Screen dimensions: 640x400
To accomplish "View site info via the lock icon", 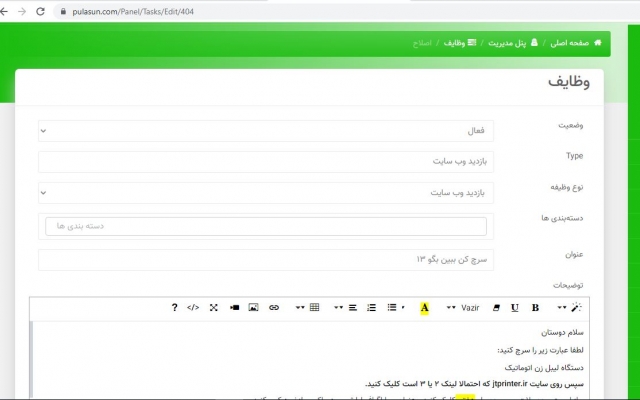I will [63, 11].
